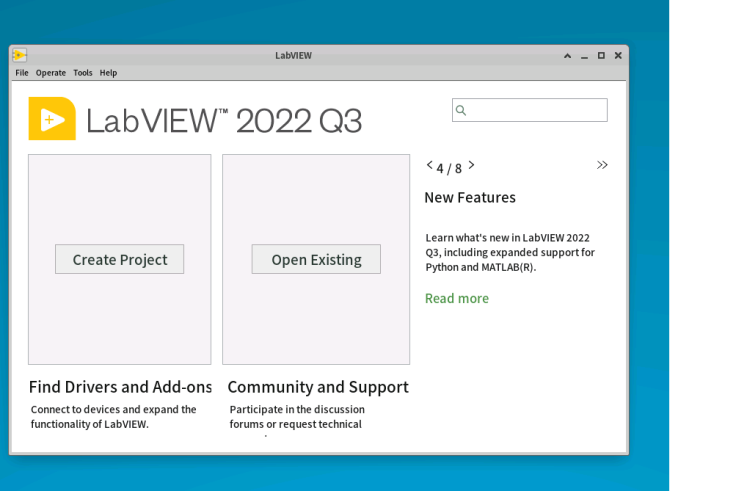
Task: Click the New Features heading
Action: [x=470, y=198]
